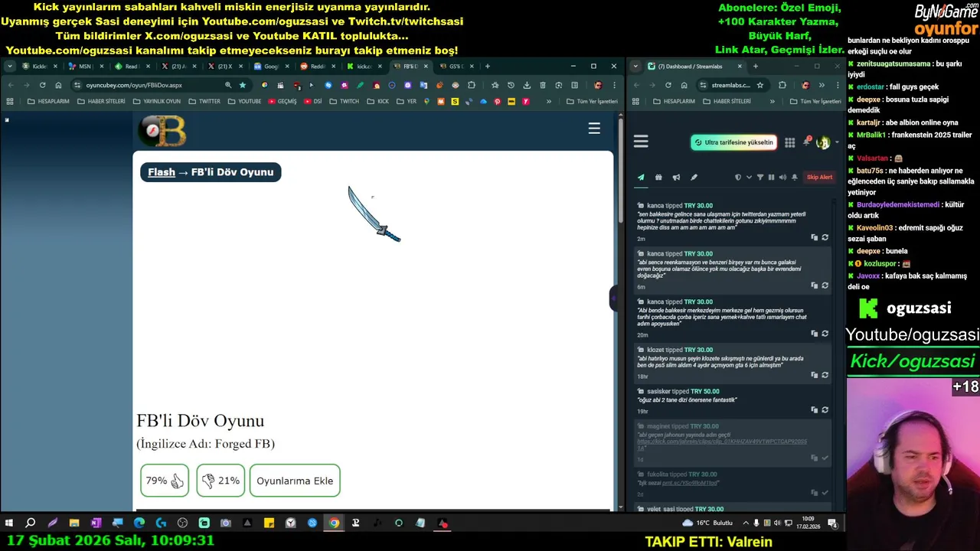
Task: Open the Streamlabs hamburger menu
Action: click(641, 142)
